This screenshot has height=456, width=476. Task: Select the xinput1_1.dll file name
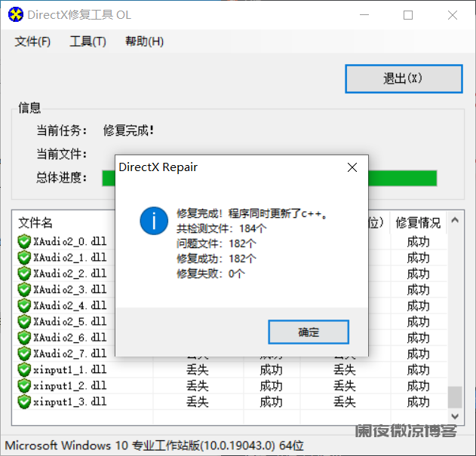(x=70, y=370)
